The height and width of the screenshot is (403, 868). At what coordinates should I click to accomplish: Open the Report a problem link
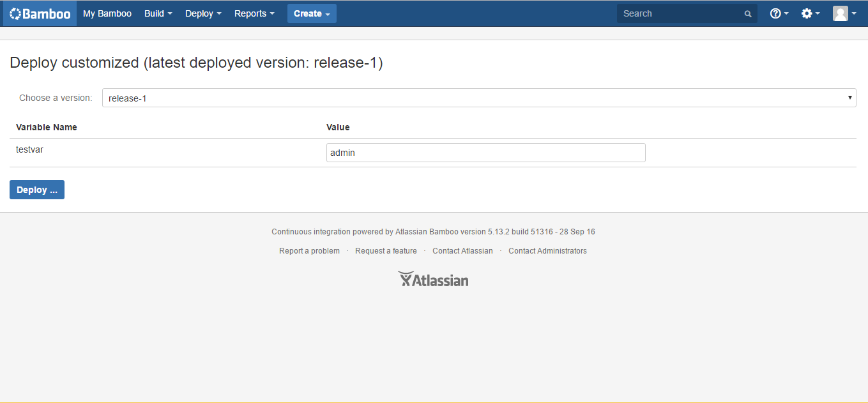309,250
